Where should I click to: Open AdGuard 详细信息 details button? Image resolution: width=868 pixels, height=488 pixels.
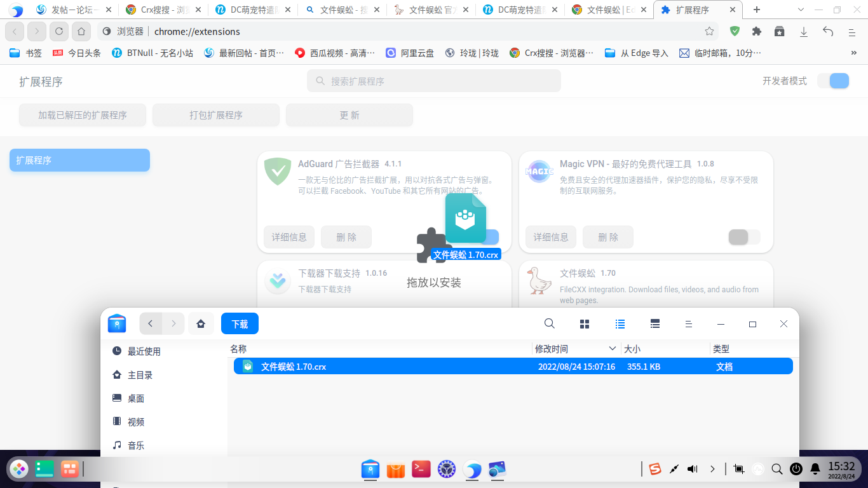click(x=289, y=236)
